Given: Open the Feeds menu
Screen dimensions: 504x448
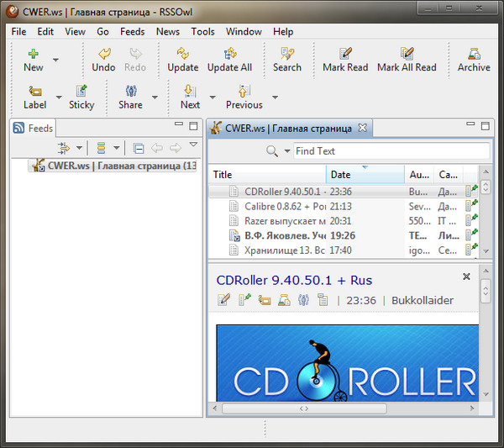Looking at the screenshot, I should coord(132,31).
